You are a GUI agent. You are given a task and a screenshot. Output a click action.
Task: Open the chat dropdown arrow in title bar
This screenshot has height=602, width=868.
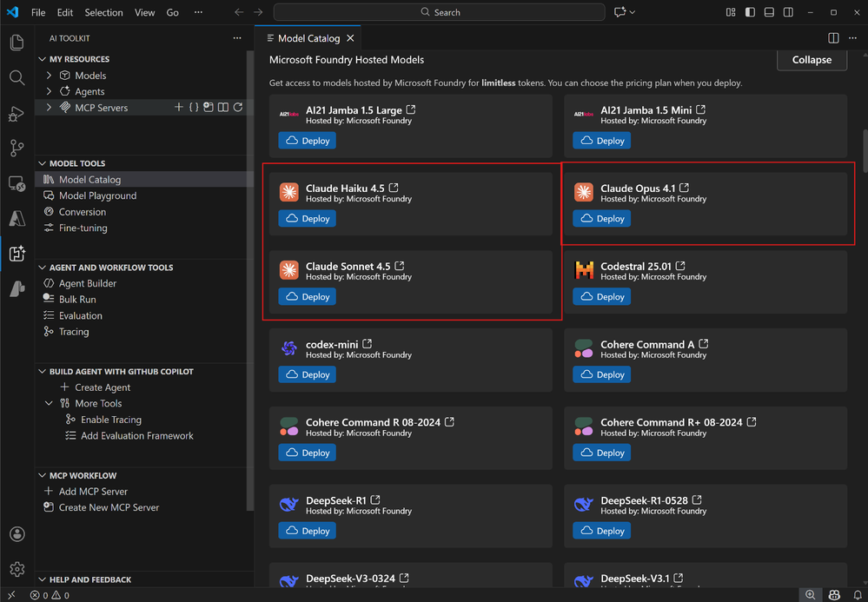tap(633, 12)
